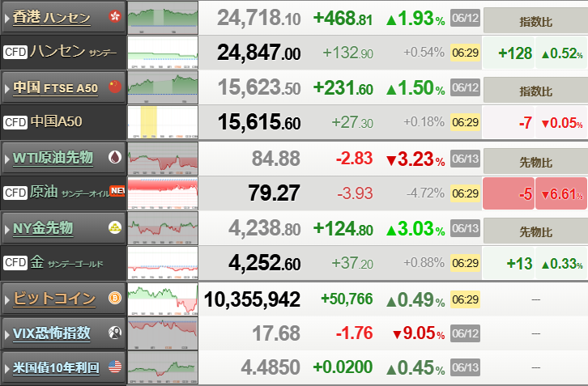Screen dimensions: 588x386
Task: Click the NEW badge on 原油 row
Action: (117, 191)
